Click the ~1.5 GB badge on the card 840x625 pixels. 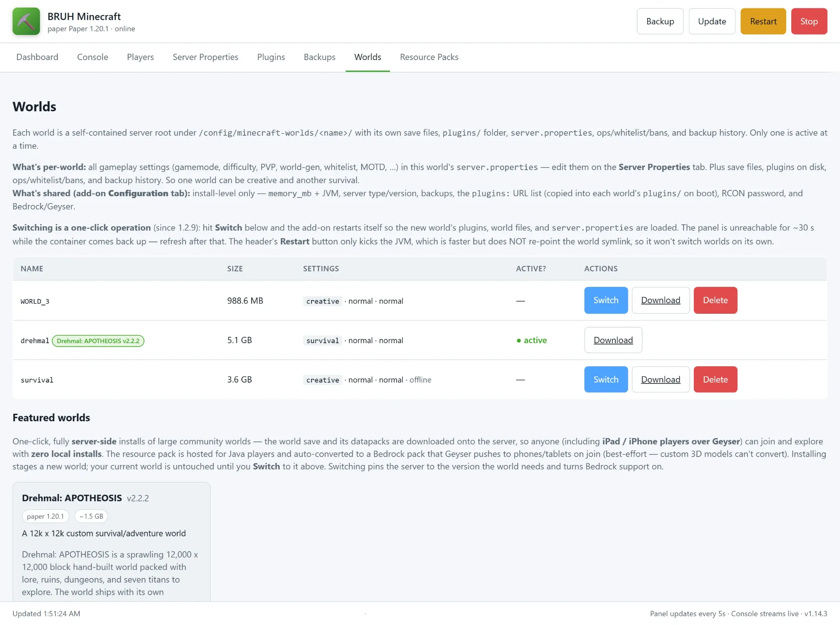tap(91, 517)
